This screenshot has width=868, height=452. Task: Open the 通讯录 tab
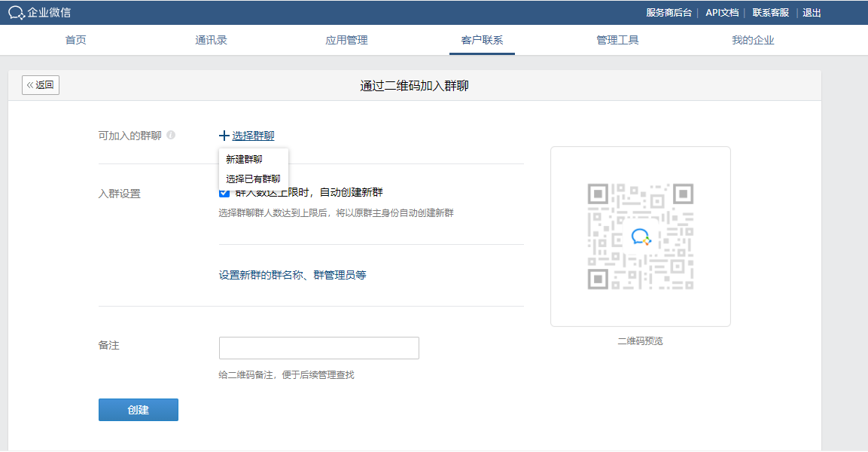[x=211, y=40]
